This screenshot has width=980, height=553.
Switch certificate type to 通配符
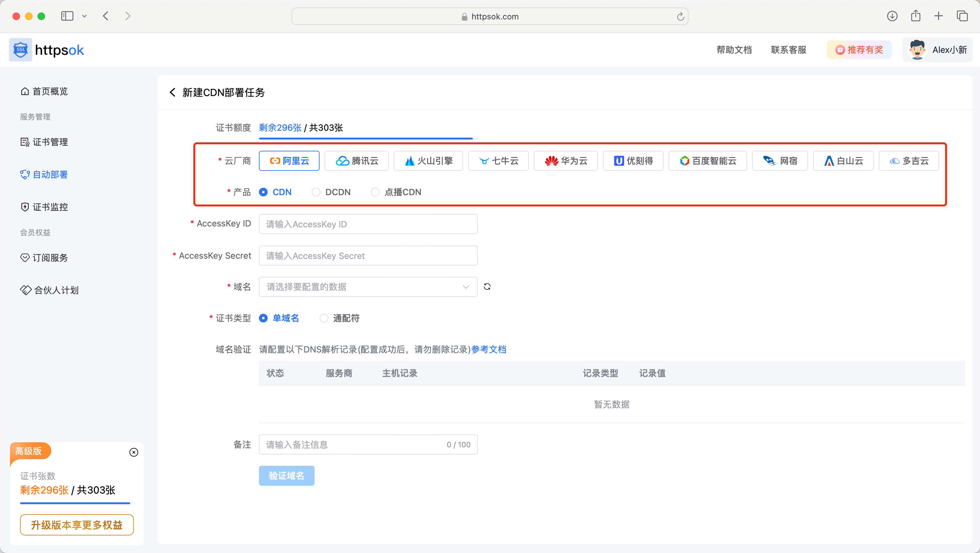coord(323,318)
